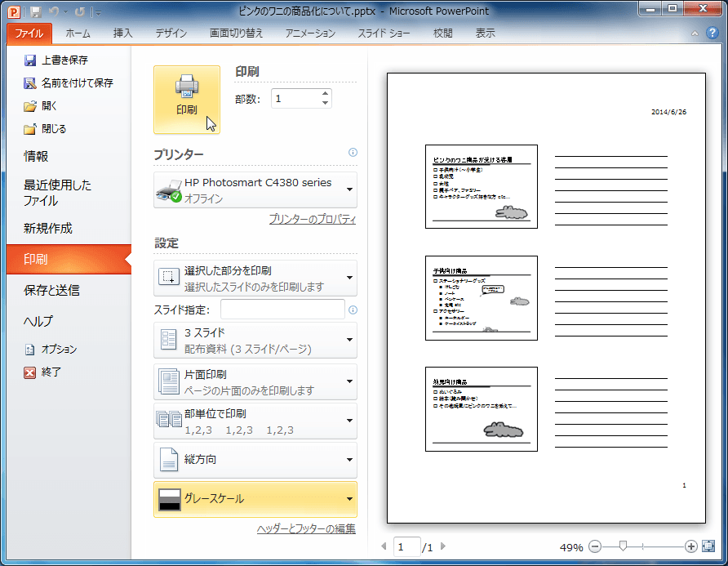Click the third slide thumbnail in preview
728x566 pixels.
click(x=482, y=409)
